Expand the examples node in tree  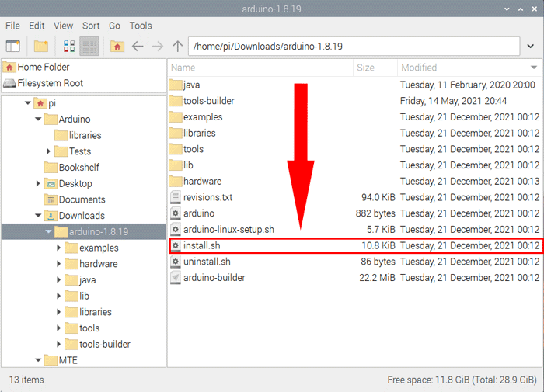click(58, 248)
